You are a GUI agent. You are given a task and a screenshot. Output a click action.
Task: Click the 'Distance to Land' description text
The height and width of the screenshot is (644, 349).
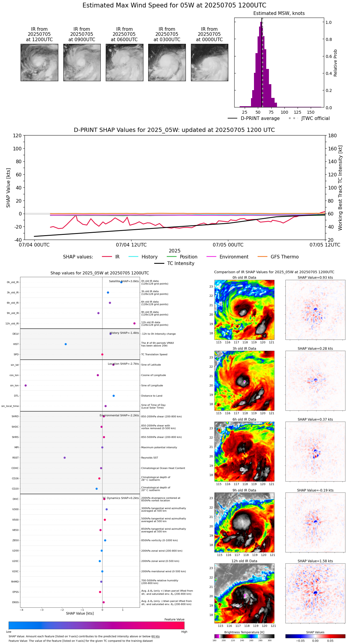152,396
